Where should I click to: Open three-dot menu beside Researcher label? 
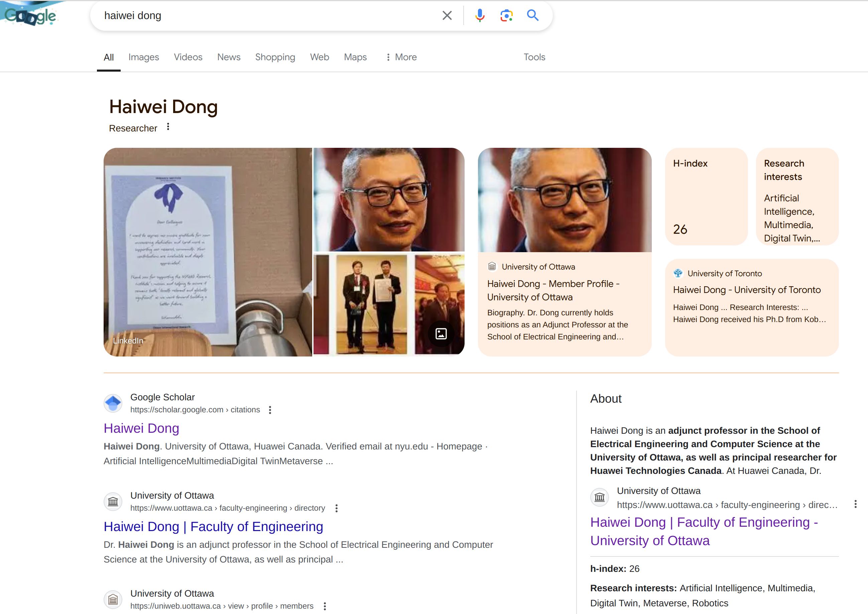[x=168, y=127]
